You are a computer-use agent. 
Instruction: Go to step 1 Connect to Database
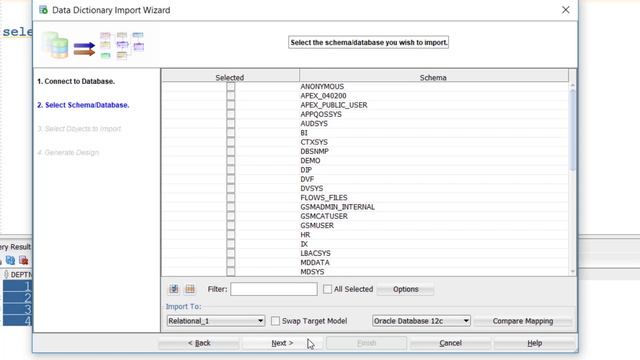coord(76,81)
